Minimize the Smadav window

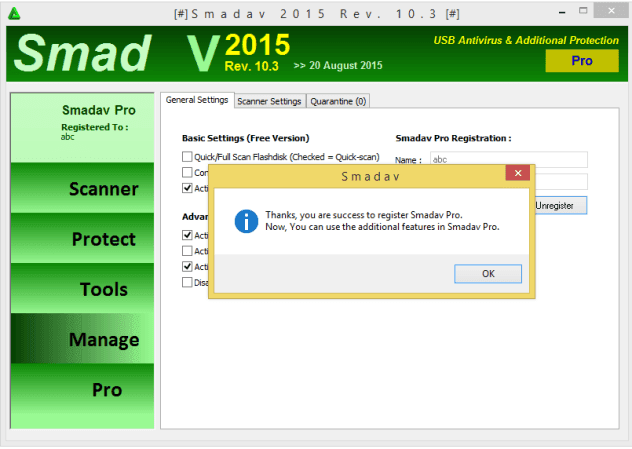[x=562, y=13]
